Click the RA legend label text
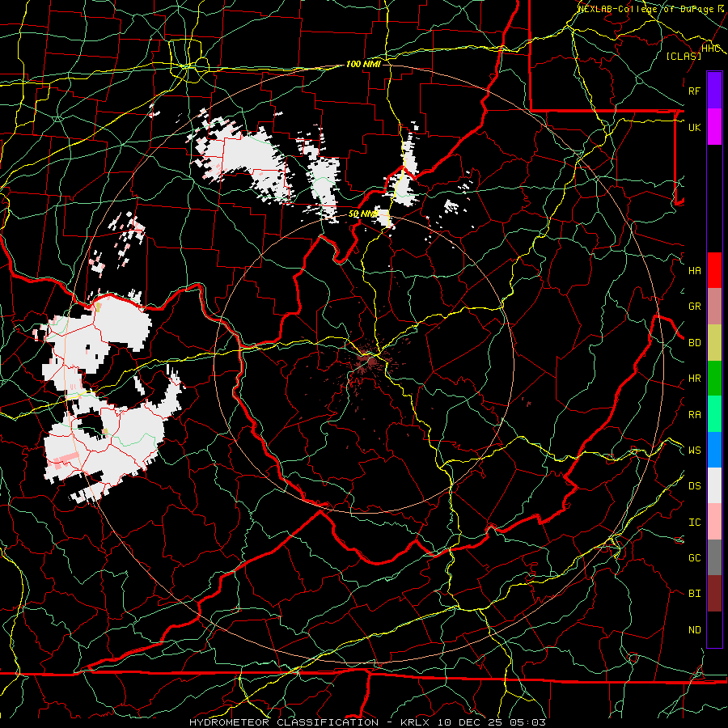The image size is (728, 728). [x=694, y=414]
